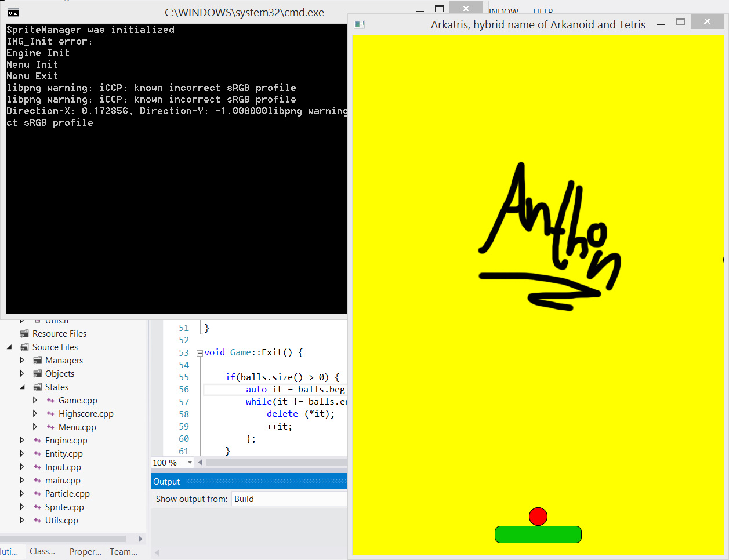The width and height of the screenshot is (729, 560).
Task: Click the Managers folder icon
Action: click(37, 361)
